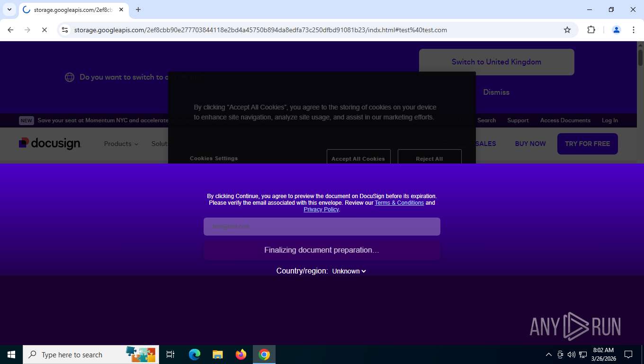Click the Search link in top nav
Screen dimensions: 644x364
click(486, 120)
